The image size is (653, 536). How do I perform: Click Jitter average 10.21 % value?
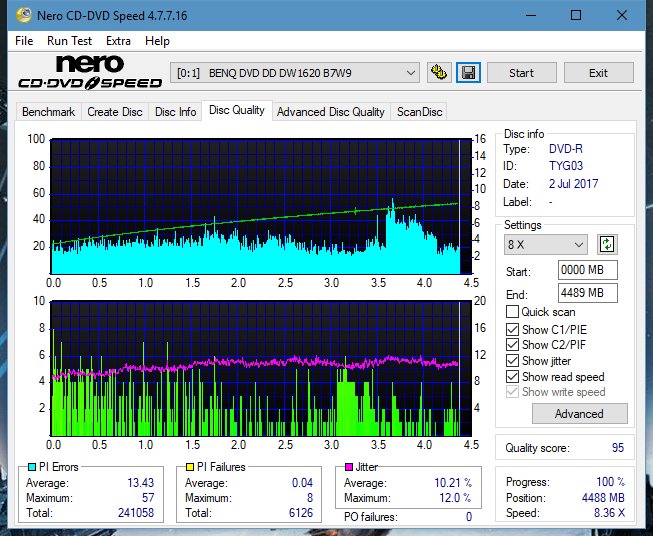(x=453, y=482)
